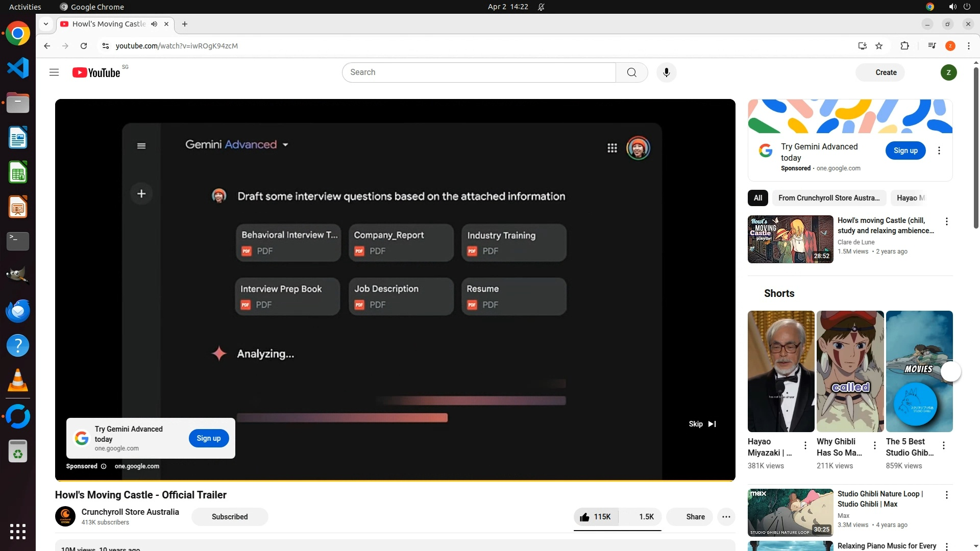Image resolution: width=980 pixels, height=551 pixels.
Task: Expand the next Shorts carousel arrow
Action: point(950,371)
